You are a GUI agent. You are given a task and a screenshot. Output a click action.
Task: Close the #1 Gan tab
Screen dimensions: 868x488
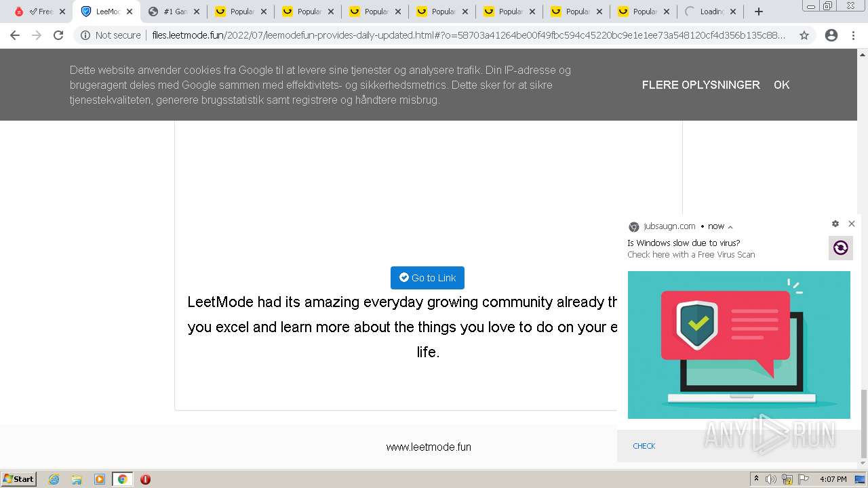click(x=197, y=12)
